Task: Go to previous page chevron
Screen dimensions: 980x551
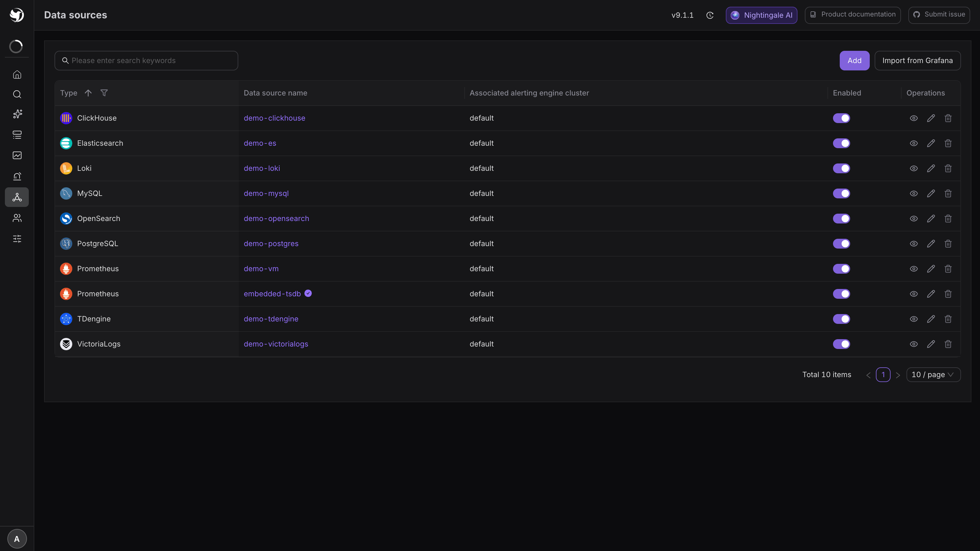Action: (x=869, y=375)
